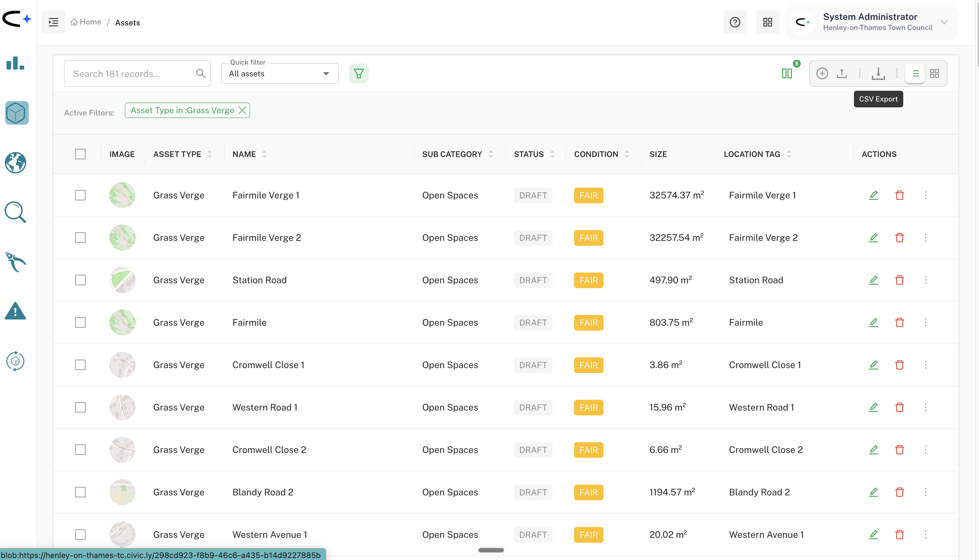Image resolution: width=979 pixels, height=560 pixels.
Task: Edit Fairmile Verge 1 with pencil icon
Action: click(x=874, y=195)
